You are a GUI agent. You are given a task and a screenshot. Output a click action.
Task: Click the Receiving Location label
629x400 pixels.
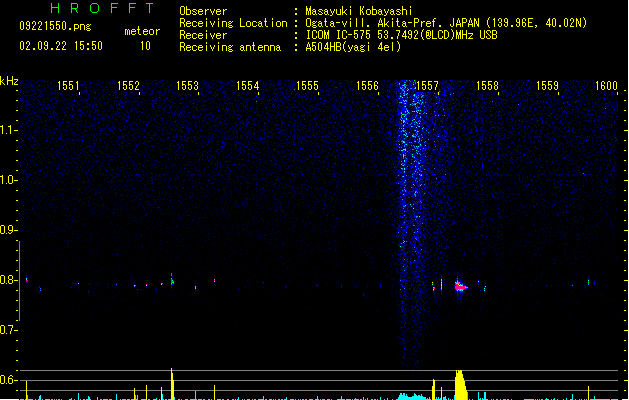click(233, 23)
